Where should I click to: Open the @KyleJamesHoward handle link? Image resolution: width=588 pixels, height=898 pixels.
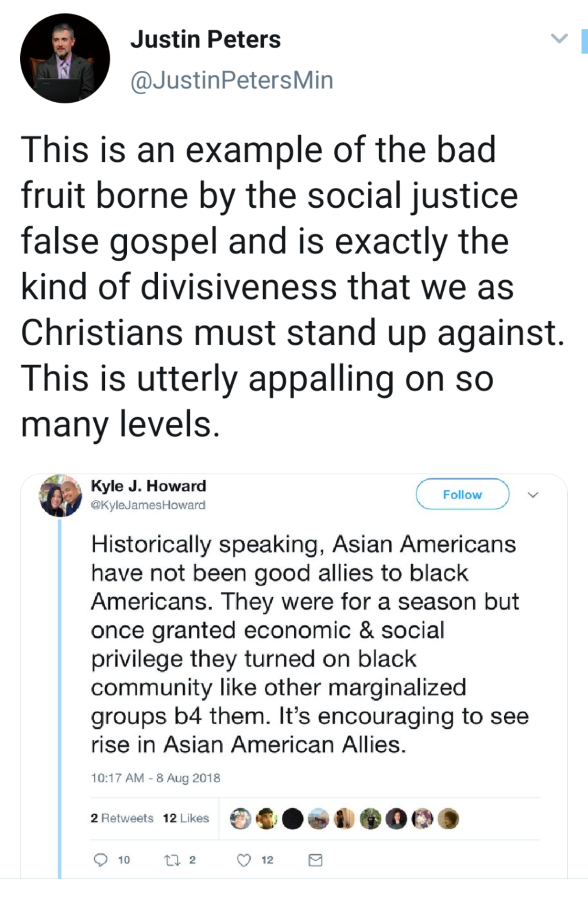[x=148, y=505]
